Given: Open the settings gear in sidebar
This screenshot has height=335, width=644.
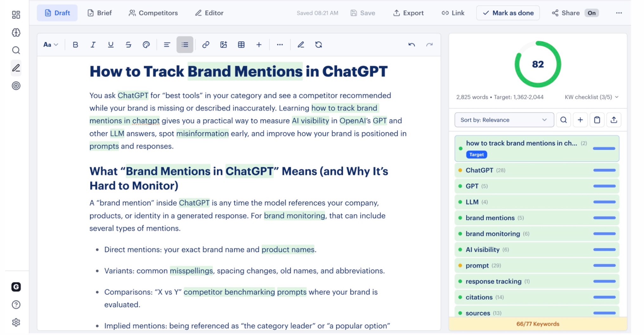Looking at the screenshot, I should 16,323.
